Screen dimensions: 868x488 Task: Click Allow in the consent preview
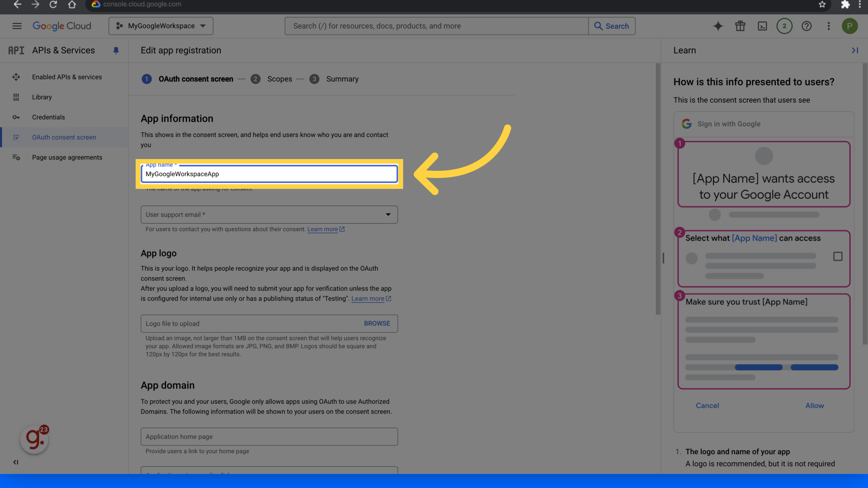(x=815, y=406)
